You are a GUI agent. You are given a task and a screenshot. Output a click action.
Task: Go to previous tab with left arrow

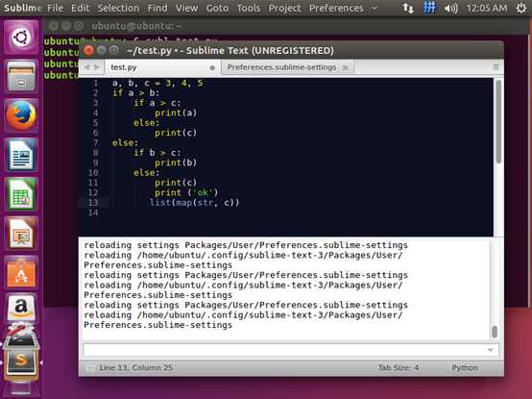coord(86,67)
